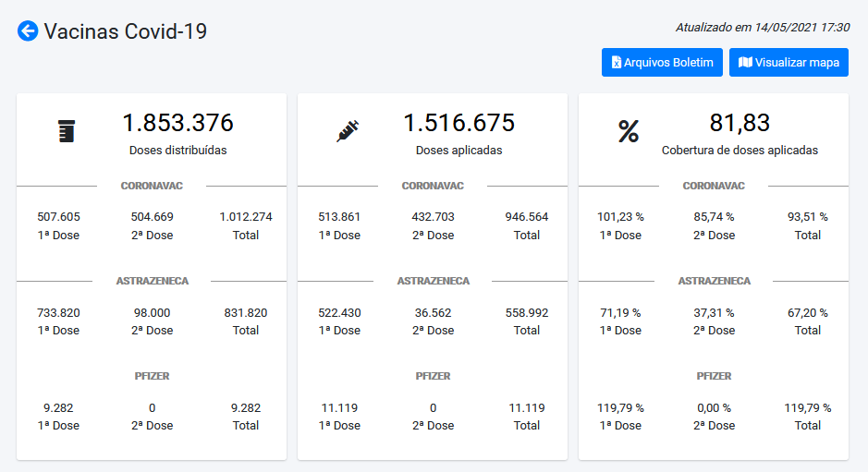The width and height of the screenshot is (868, 472).
Task: Select the Coronavac heading in doses distribuídas card
Action: click(152, 186)
